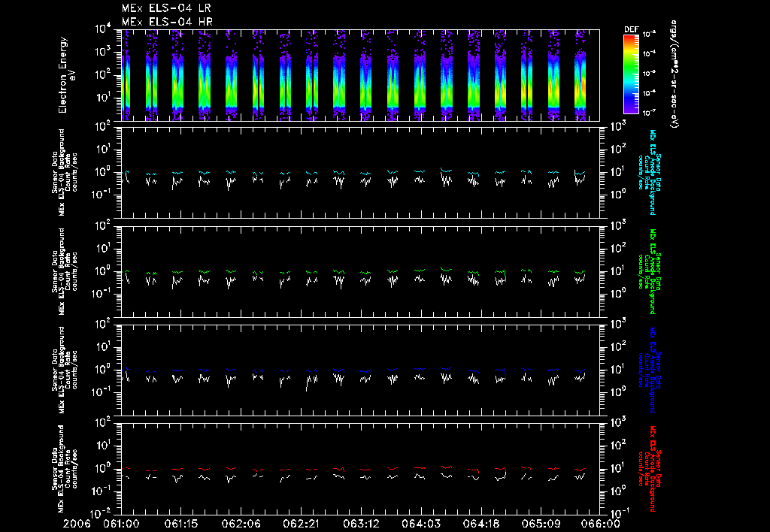Click the 'DEF' label above the colorbar

pos(631,29)
